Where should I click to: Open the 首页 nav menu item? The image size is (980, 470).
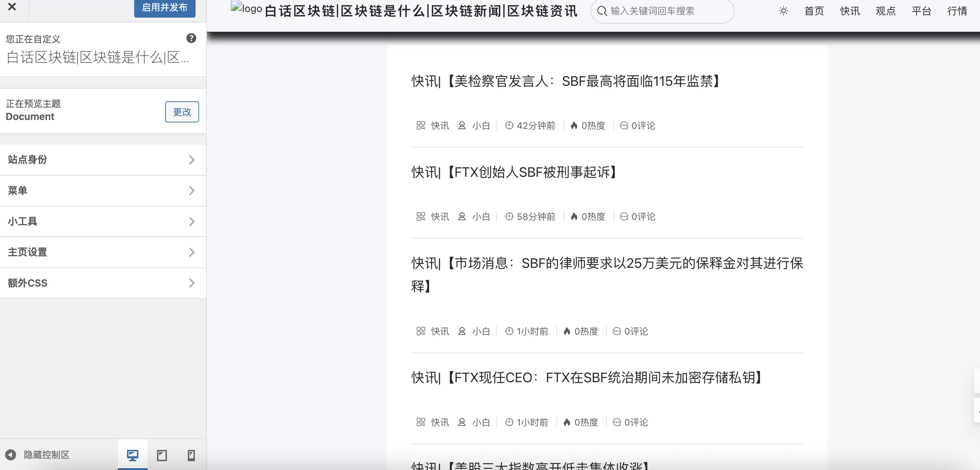(x=814, y=11)
